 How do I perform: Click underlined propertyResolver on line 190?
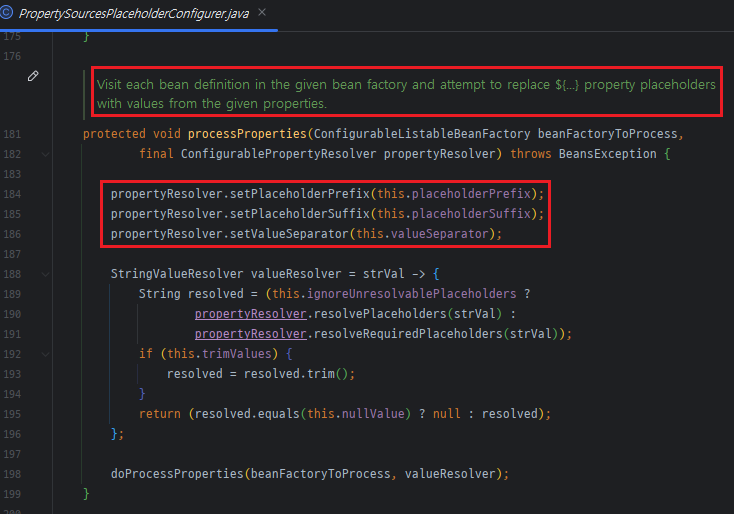tap(250, 314)
